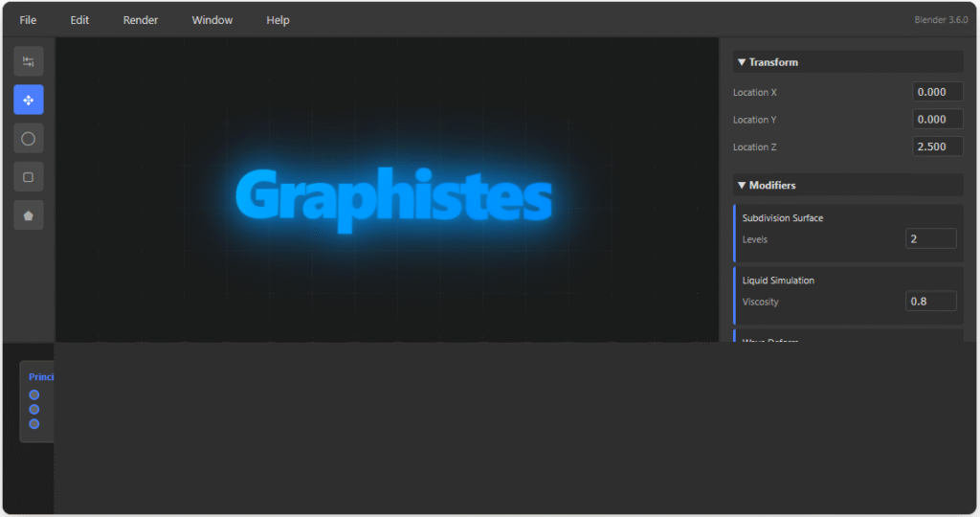Viewport: 980px width, 517px height.
Task: Click the first socket on the Principled node
Action: (x=34, y=394)
